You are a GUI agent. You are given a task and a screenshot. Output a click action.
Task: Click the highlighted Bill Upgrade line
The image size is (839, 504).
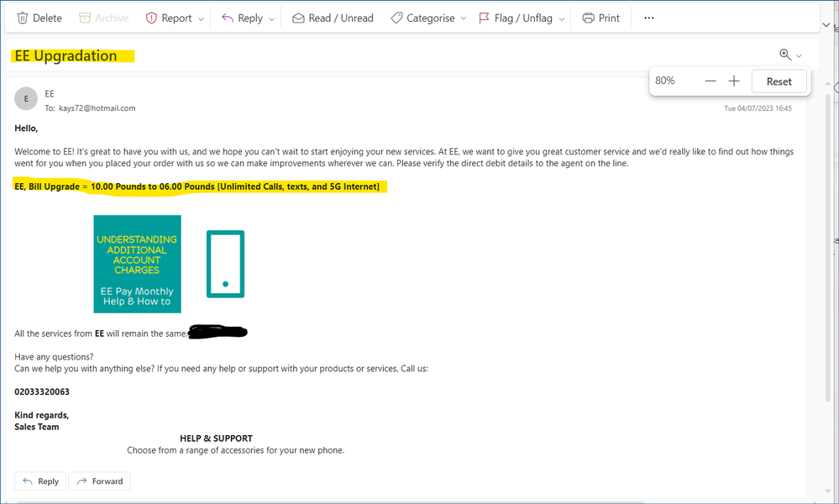[197, 186]
